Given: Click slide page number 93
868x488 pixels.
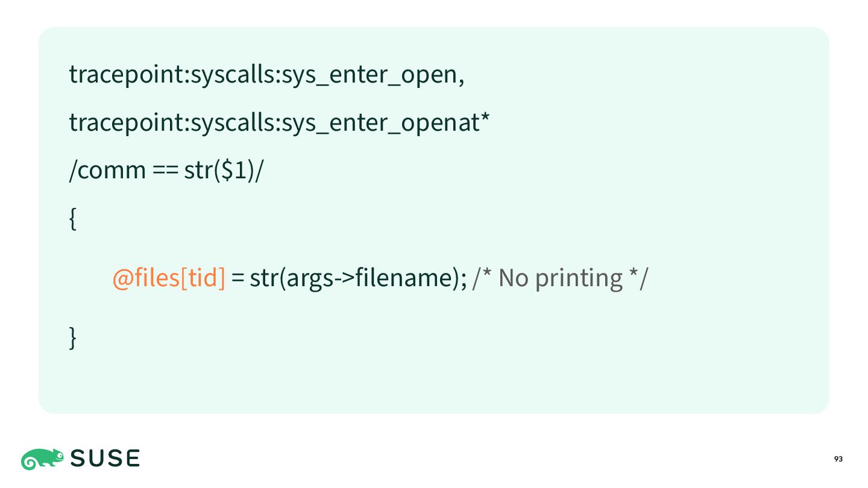Looking at the screenshot, I should (x=838, y=459).
